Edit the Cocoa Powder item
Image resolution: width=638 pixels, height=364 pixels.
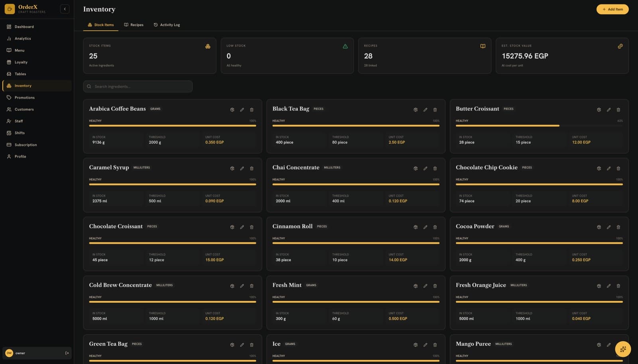[x=609, y=227]
